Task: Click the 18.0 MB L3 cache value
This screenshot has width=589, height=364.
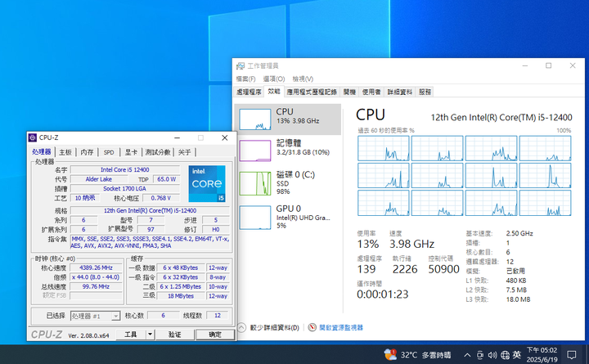Action: pyautogui.click(x=518, y=299)
